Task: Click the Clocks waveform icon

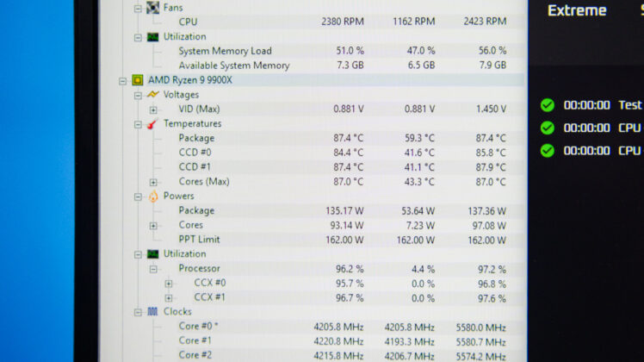Action: tap(152, 312)
